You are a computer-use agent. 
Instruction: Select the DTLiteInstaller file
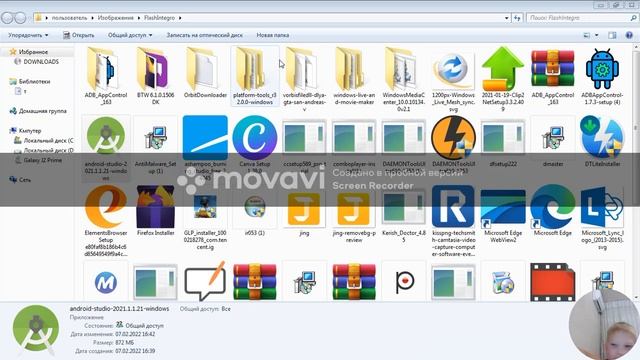pos(602,141)
